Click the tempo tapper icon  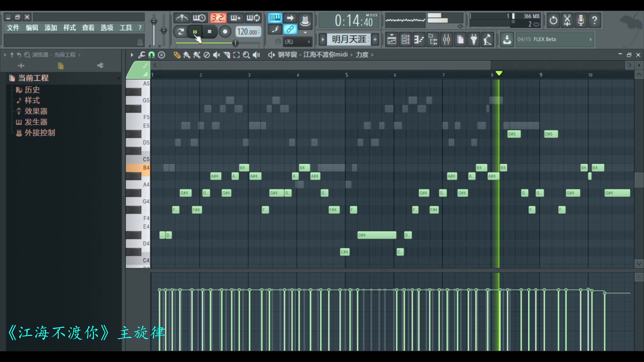(x=487, y=40)
